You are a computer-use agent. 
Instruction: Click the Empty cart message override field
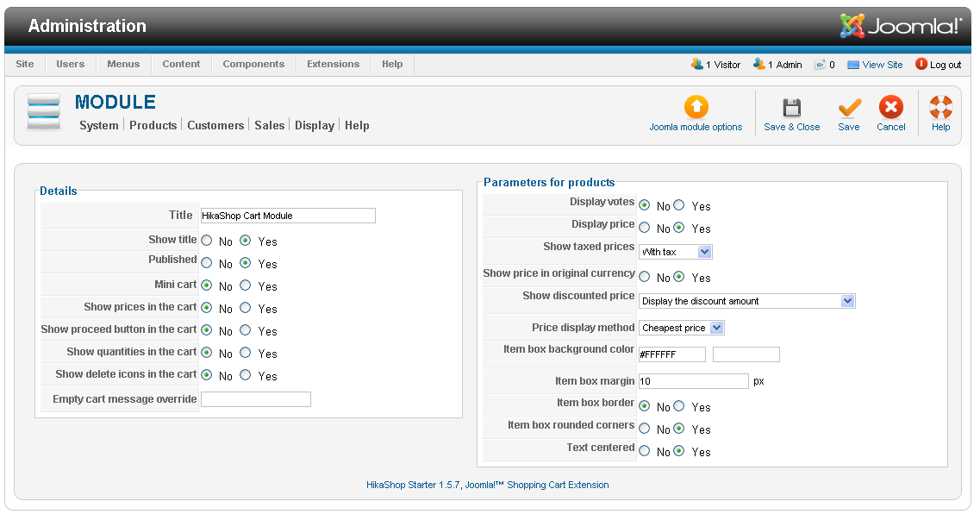pyautogui.click(x=255, y=399)
